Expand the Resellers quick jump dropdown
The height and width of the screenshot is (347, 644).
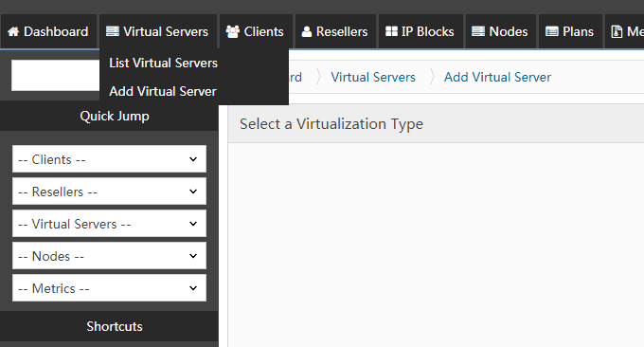(109, 192)
